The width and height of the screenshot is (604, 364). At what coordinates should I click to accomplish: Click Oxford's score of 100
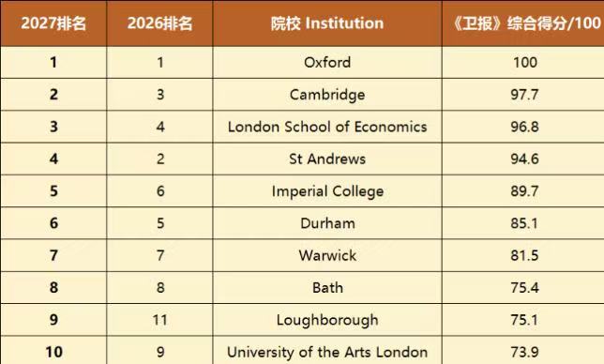tap(523, 63)
